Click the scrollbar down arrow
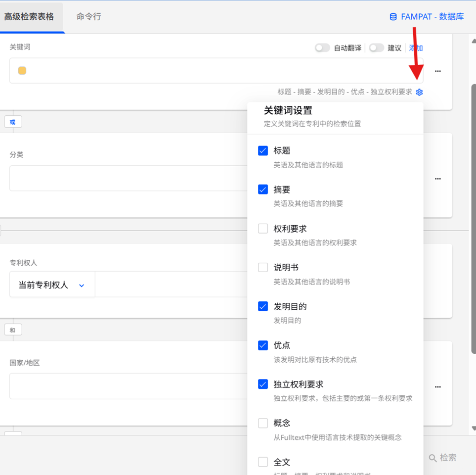Image resolution: width=476 pixels, height=475 pixels. click(x=474, y=428)
